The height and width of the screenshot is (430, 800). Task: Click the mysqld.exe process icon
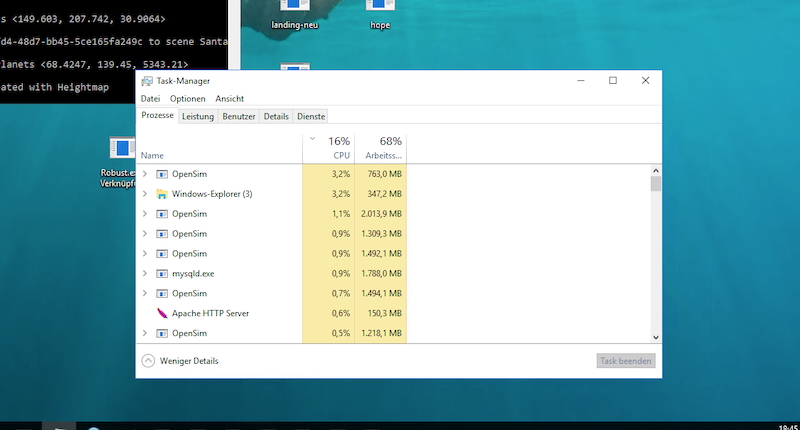click(162, 273)
